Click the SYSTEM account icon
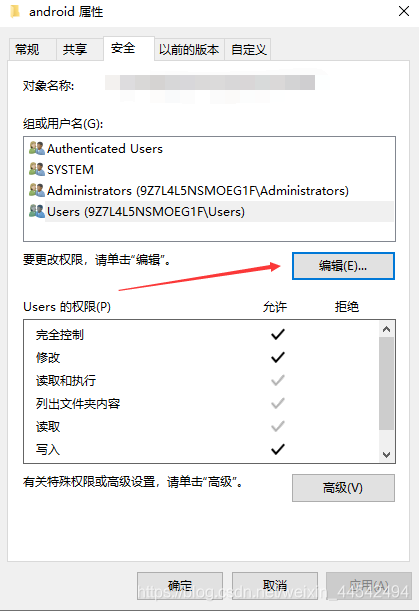This screenshot has height=611, width=419. pyautogui.click(x=37, y=170)
